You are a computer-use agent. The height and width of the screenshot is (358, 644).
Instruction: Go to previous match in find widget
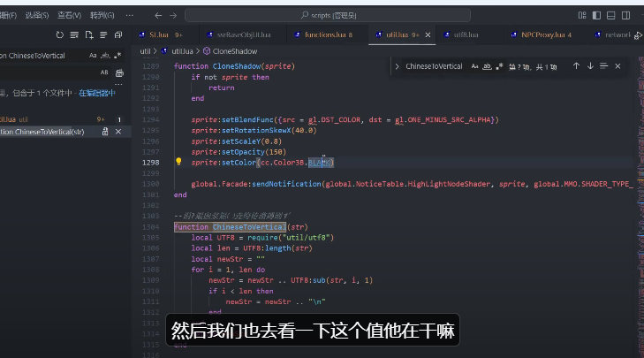click(576, 66)
